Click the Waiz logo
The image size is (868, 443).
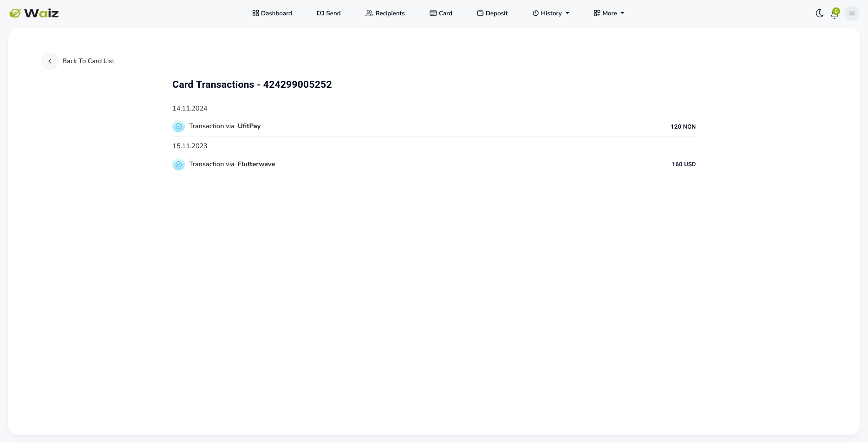tap(34, 13)
